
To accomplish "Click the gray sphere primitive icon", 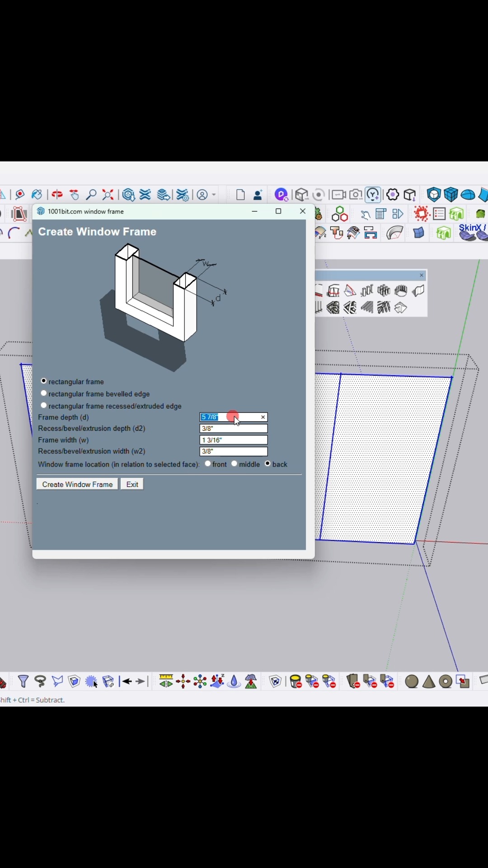I will 412,681.
